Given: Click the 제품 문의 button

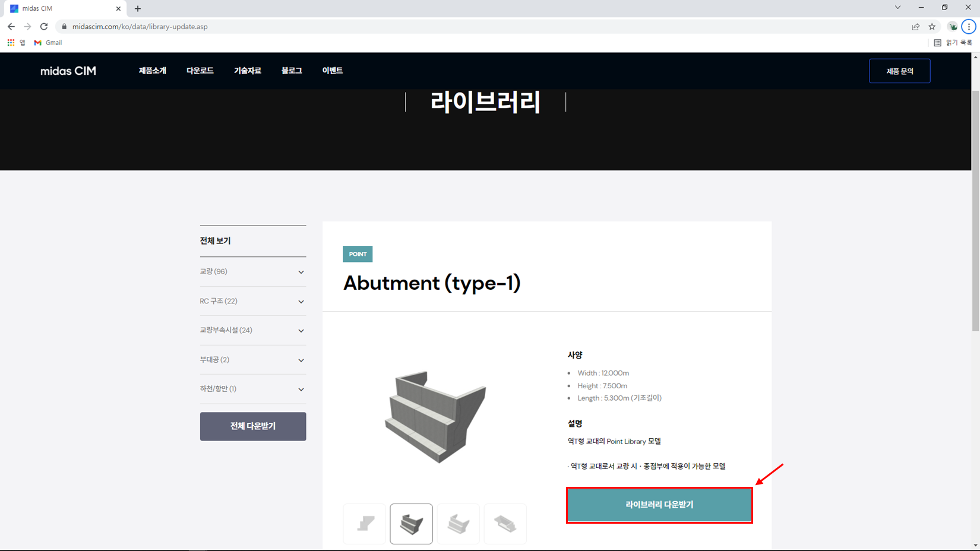Looking at the screenshot, I should point(900,71).
